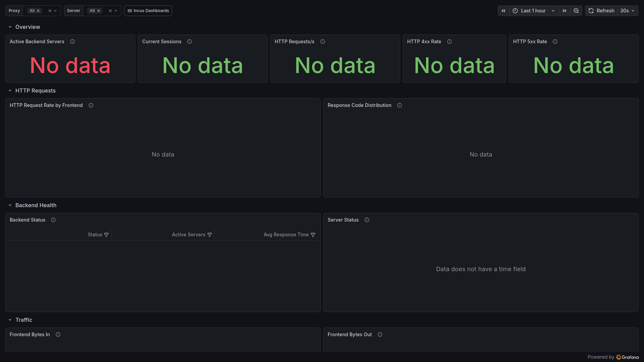Open Frontend Bytes In panel title
This screenshot has height=362, width=644.
pos(30,335)
